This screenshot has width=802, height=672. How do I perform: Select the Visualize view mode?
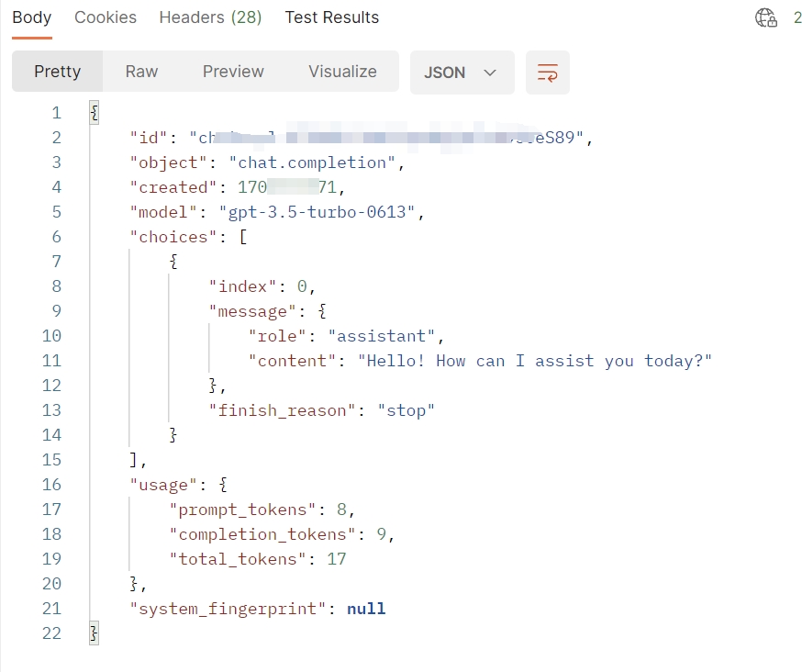point(342,72)
